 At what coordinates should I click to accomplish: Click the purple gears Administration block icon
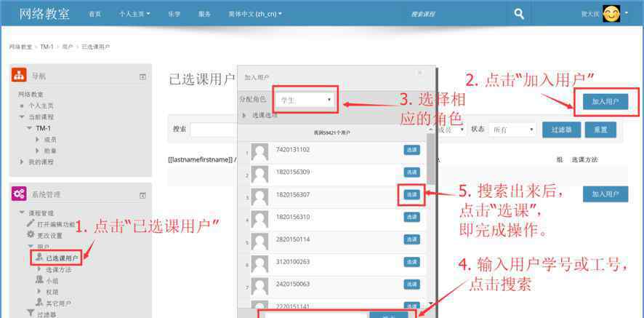pos(20,194)
